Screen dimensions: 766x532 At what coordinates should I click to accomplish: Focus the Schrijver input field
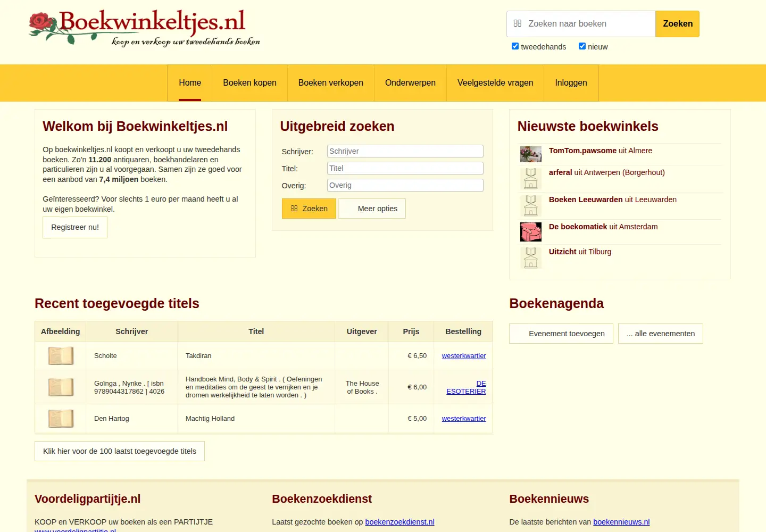(x=405, y=151)
